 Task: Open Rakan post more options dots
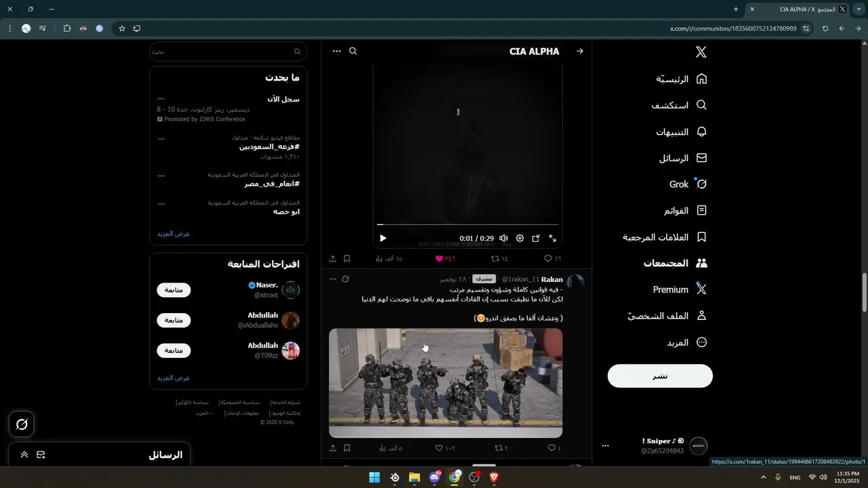coord(333,279)
